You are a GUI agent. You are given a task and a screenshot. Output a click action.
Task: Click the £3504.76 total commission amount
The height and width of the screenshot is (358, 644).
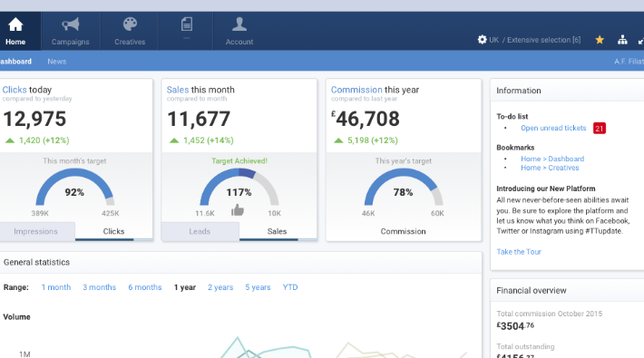tap(515, 326)
